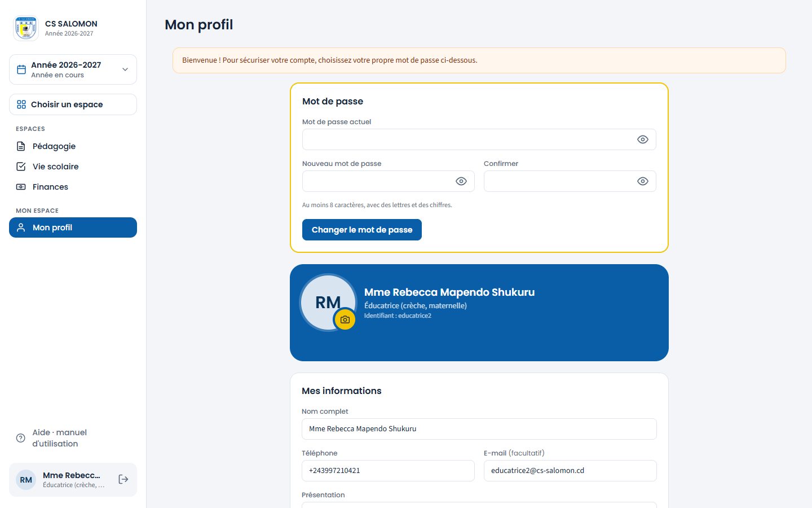Click Changer le mot de passe button
The height and width of the screenshot is (508, 812).
click(x=362, y=230)
